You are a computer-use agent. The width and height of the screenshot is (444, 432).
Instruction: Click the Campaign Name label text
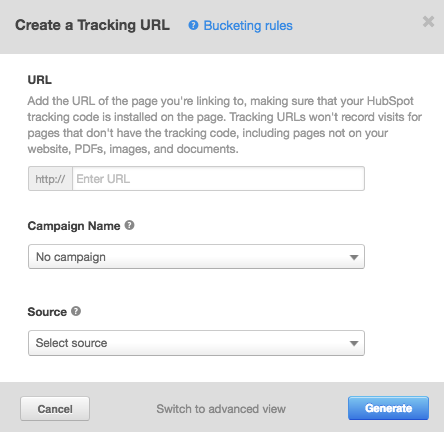(74, 226)
